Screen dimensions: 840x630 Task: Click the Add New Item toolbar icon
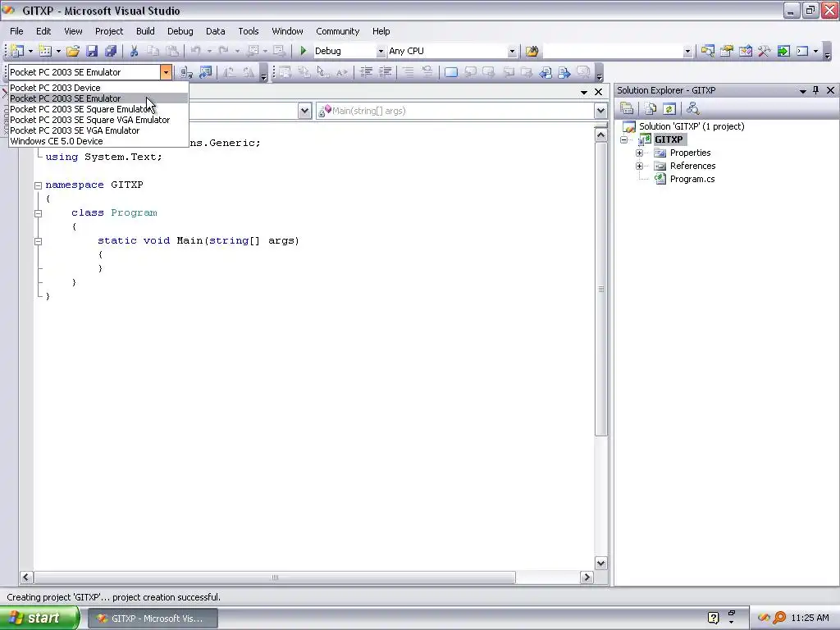(x=45, y=51)
